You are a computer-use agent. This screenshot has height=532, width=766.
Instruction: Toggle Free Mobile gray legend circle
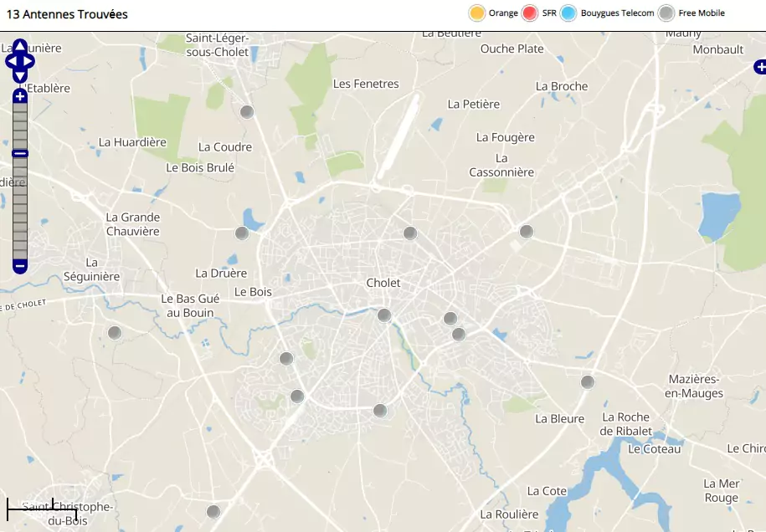666,13
